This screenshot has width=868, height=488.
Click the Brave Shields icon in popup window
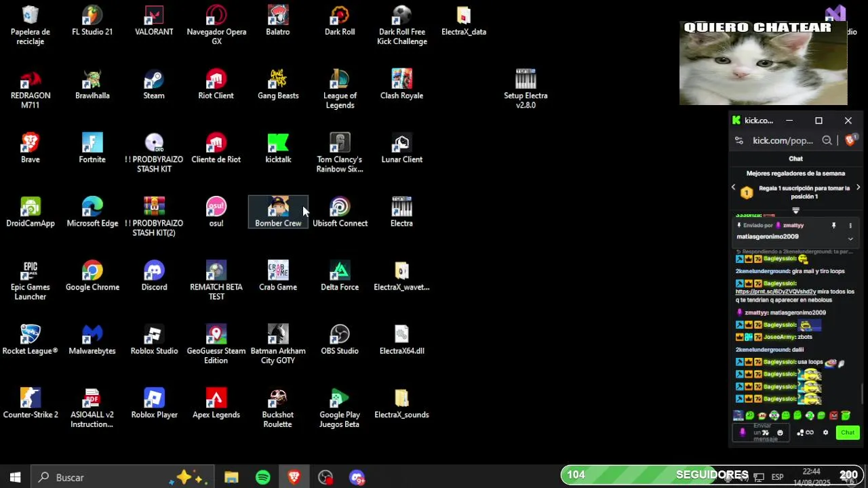click(850, 140)
